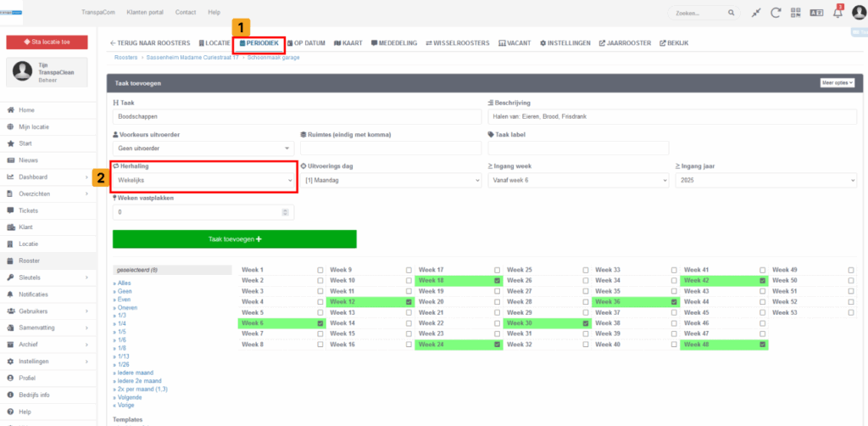Screen dimensions: 868x426
Task: Open Profiel in sidebar
Action: pyautogui.click(x=27, y=378)
